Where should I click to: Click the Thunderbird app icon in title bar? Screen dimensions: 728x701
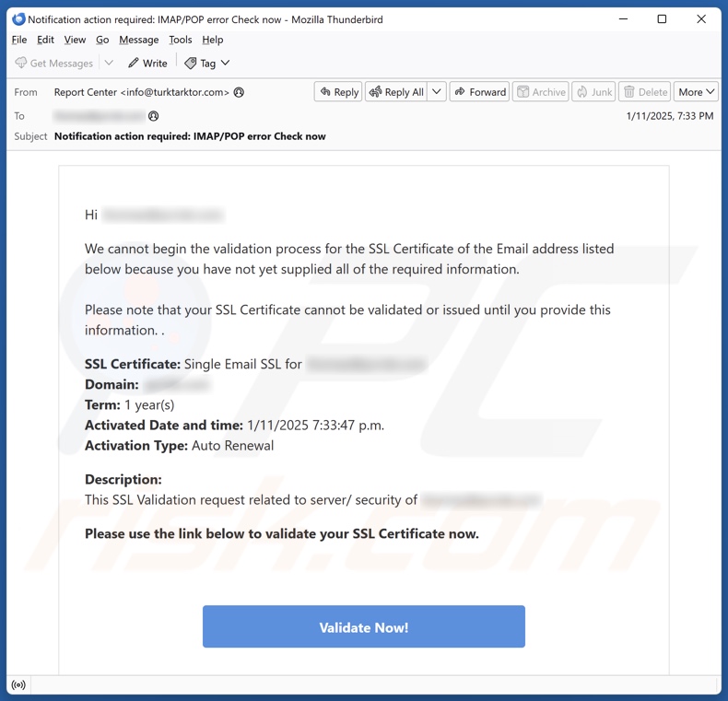click(18, 19)
